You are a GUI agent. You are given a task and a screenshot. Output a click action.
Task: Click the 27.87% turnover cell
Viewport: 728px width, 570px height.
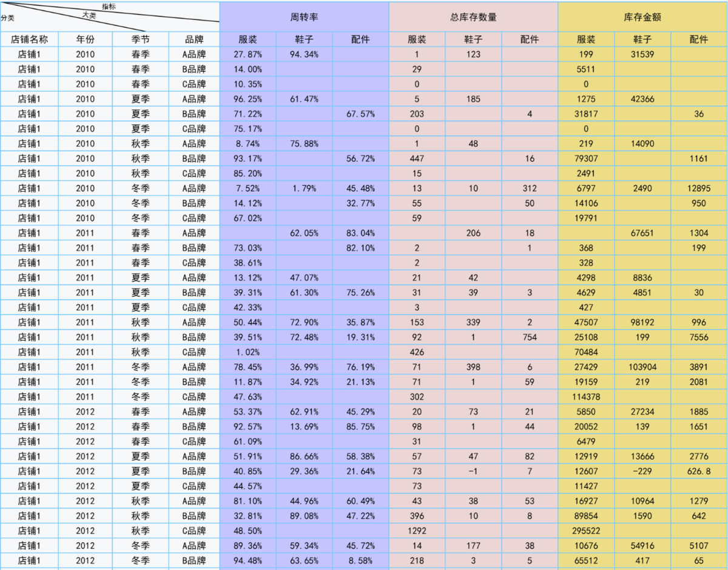248,55
